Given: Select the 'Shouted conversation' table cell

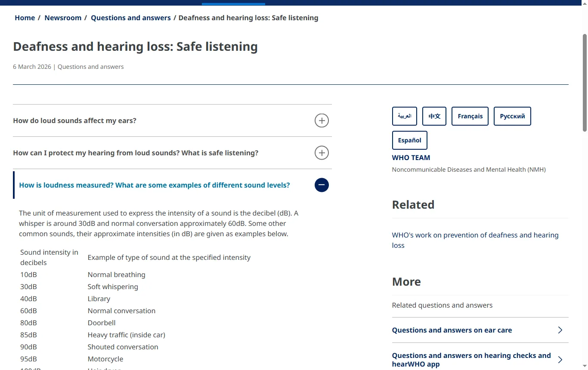Looking at the screenshot, I should click(x=123, y=347).
